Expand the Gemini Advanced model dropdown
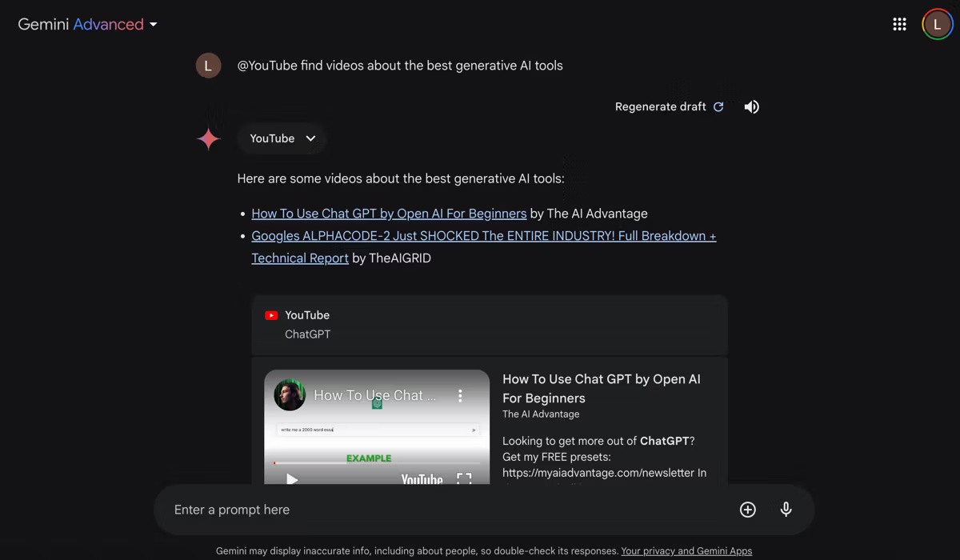The image size is (960, 560). point(153,25)
